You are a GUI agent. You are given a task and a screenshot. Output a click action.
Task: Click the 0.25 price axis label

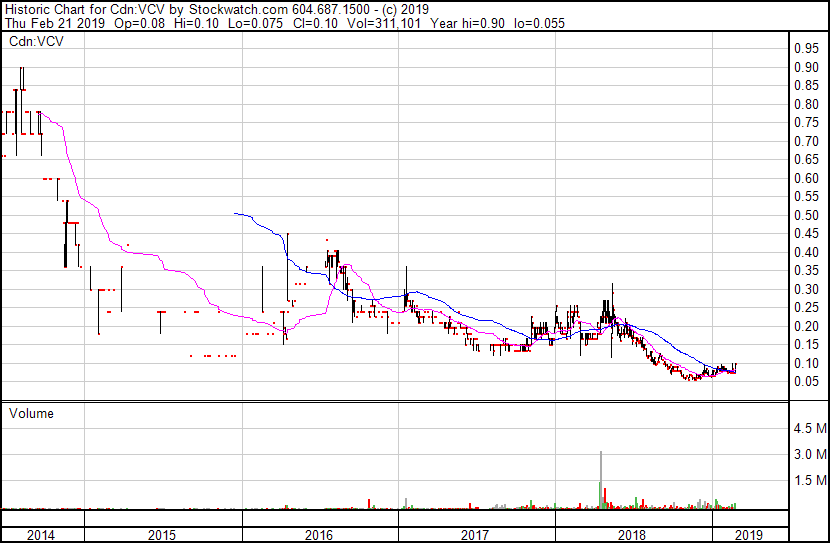click(806, 307)
